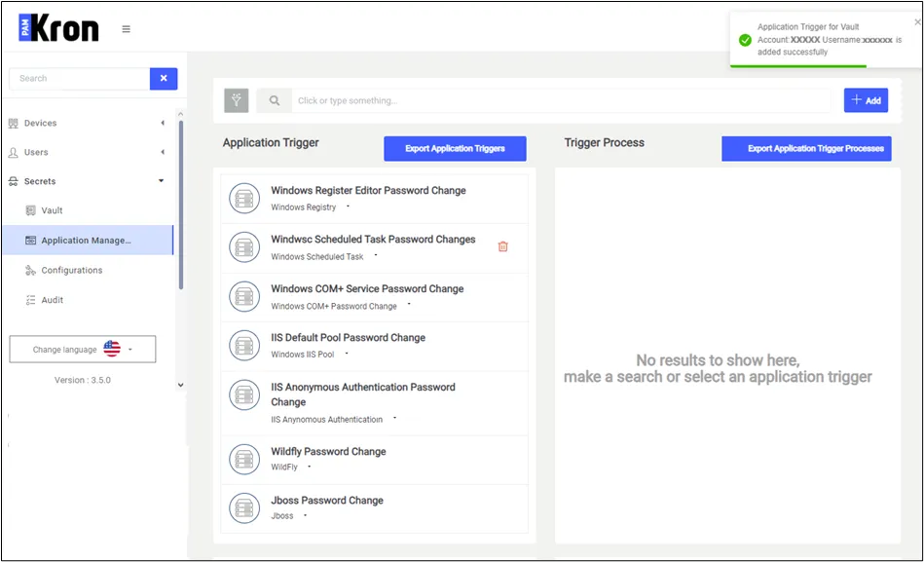Click the magnifier search icon
Image resolution: width=924 pixels, height=562 pixels.
[275, 101]
